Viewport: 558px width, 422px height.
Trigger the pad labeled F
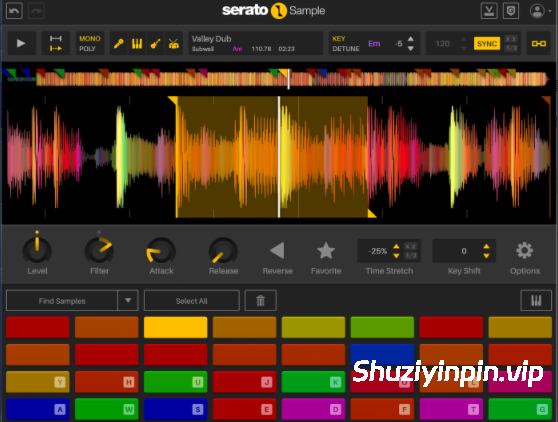(x=382, y=409)
